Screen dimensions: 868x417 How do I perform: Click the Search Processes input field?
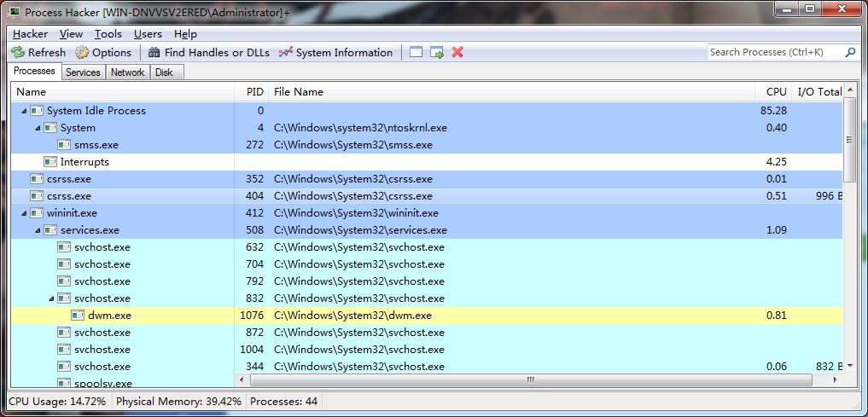point(775,52)
